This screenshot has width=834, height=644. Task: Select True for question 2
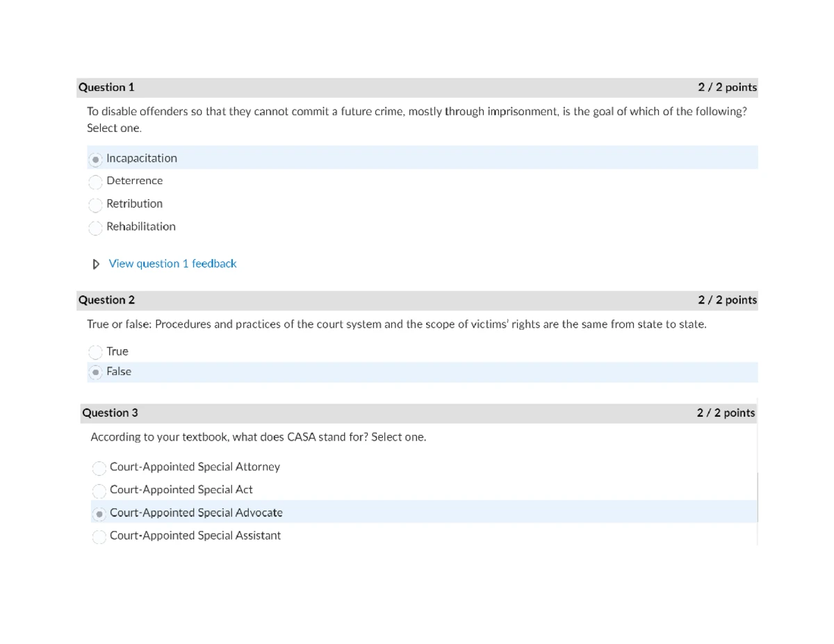point(95,352)
